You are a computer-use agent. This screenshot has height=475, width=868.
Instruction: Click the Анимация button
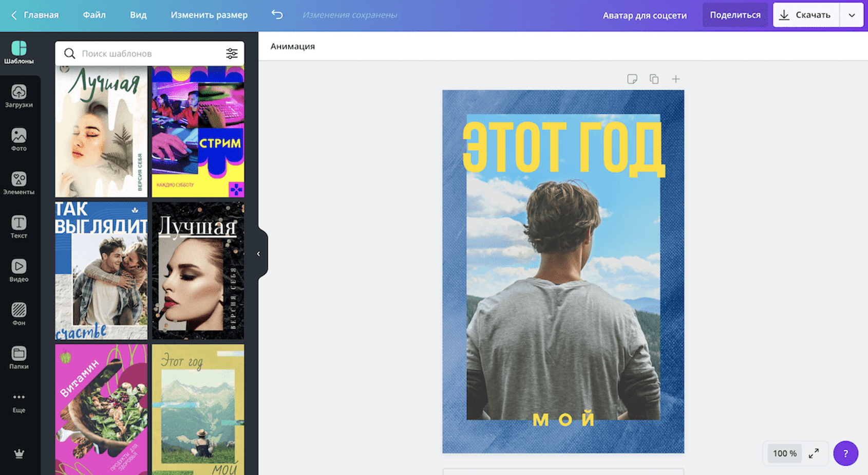(x=293, y=46)
